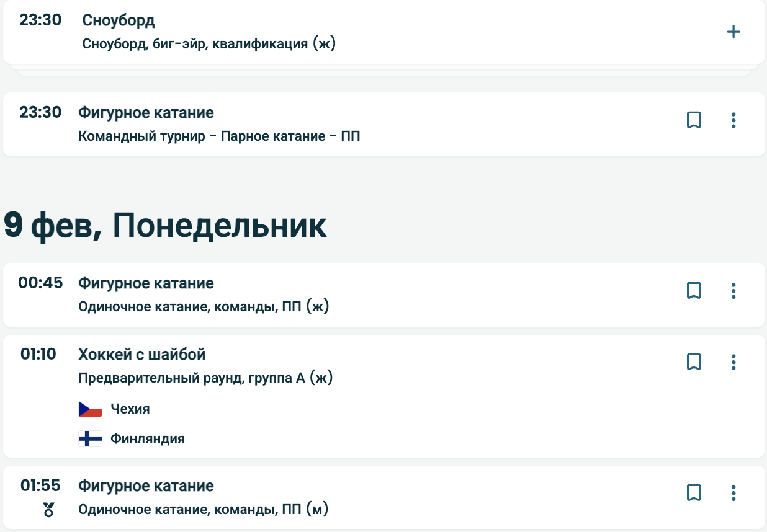Select the Чехия team name
767x532 pixels.
click(x=130, y=409)
